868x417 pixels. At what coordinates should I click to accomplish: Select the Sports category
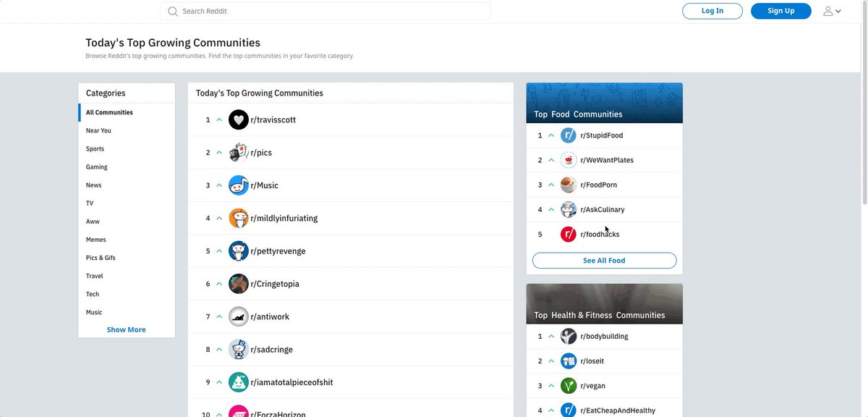coord(95,148)
